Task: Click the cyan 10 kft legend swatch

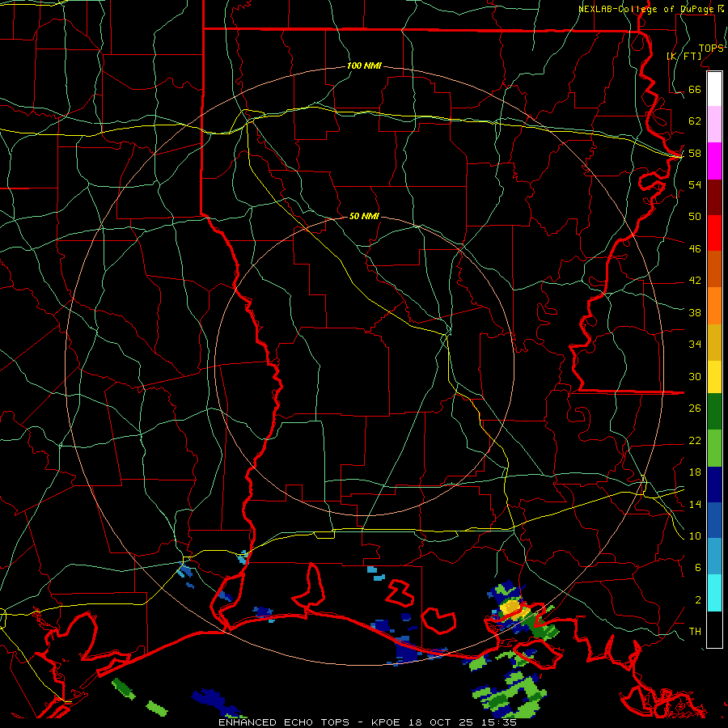Action: point(714,593)
